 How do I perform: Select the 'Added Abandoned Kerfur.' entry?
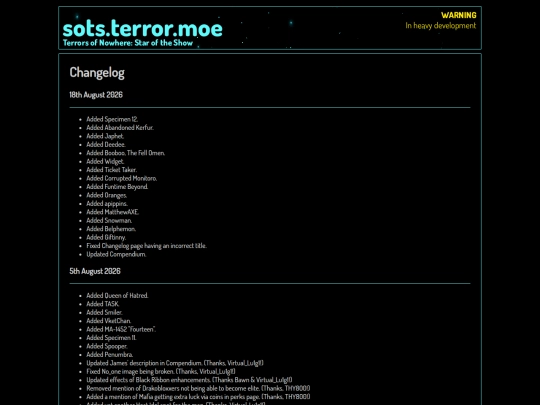(x=120, y=127)
